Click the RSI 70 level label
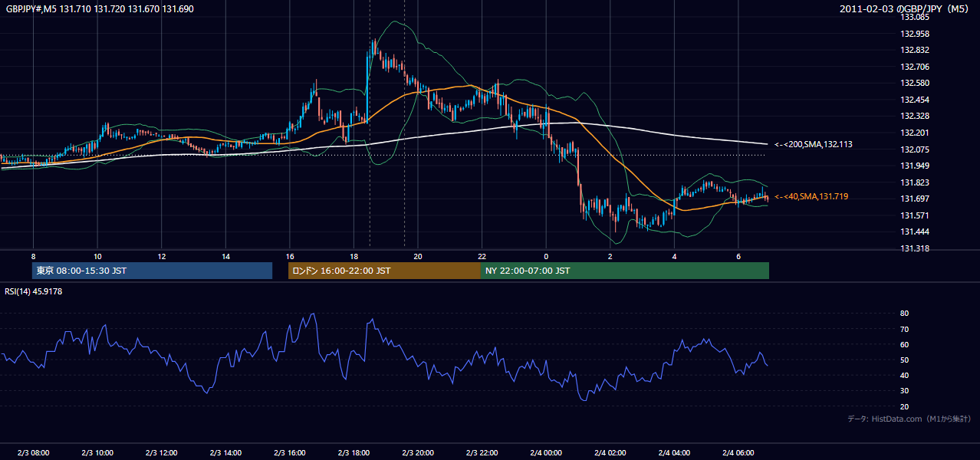 coord(905,329)
